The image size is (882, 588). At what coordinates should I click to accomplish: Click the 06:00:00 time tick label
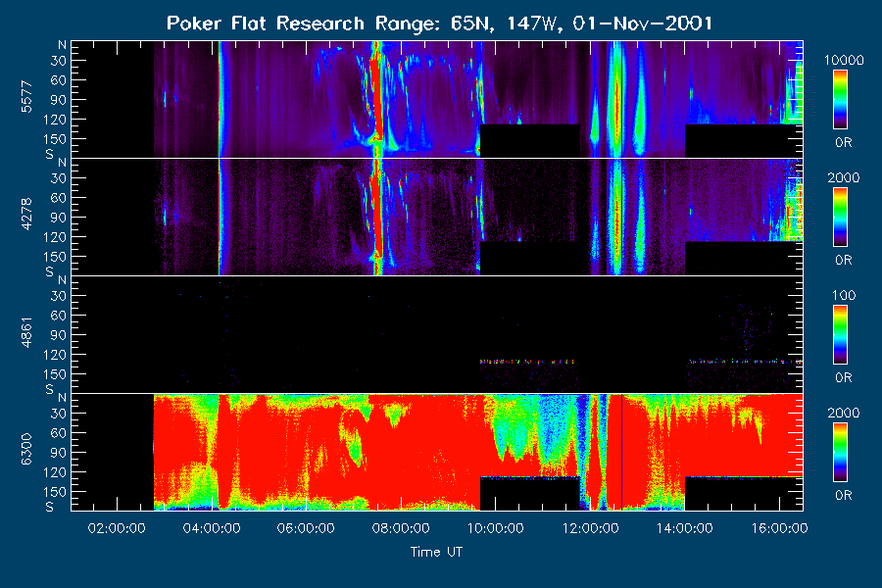click(x=306, y=528)
